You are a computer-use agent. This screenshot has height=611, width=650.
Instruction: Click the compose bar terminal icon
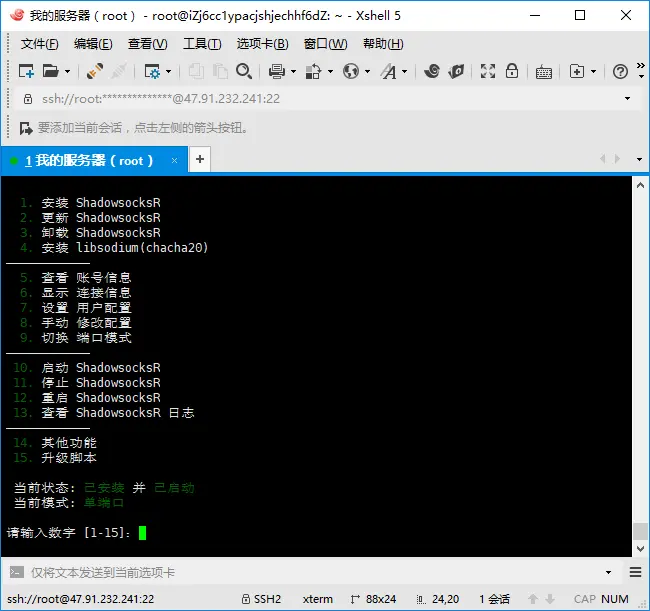[x=17, y=572]
